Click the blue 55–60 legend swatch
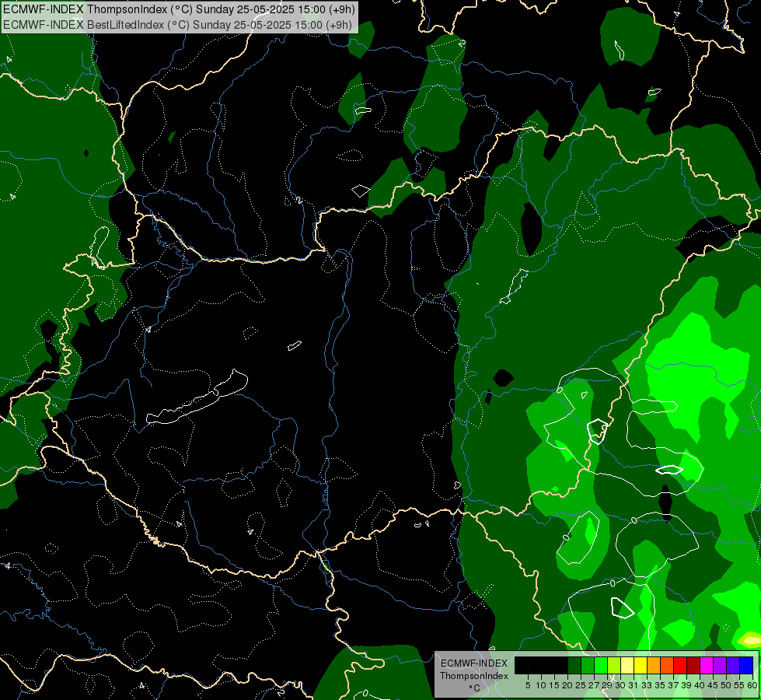 coord(746,665)
